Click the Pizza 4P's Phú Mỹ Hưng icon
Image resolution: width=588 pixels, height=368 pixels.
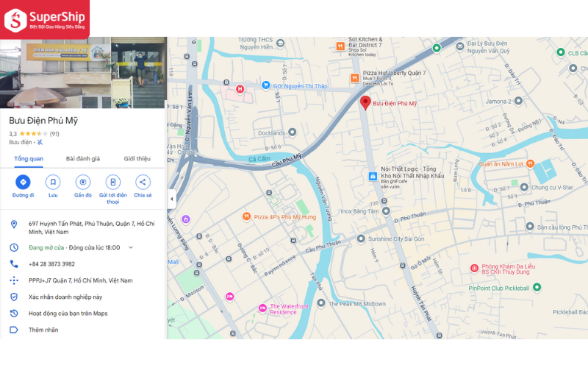[246, 216]
